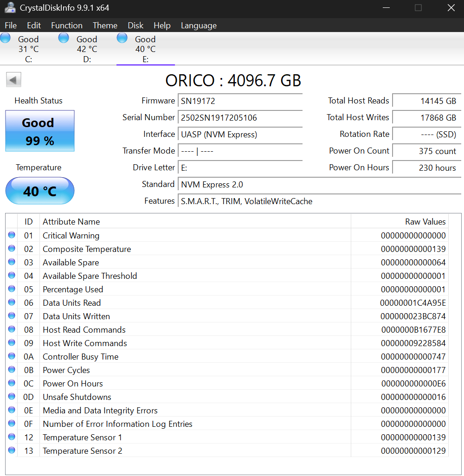
Task: Click status dot for Available Spare row
Action: (12, 262)
